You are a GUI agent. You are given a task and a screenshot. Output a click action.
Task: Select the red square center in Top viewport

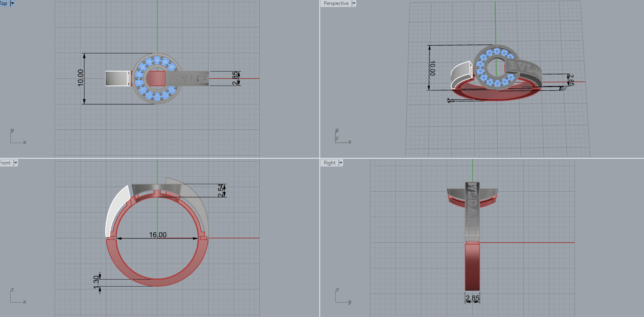tap(157, 78)
